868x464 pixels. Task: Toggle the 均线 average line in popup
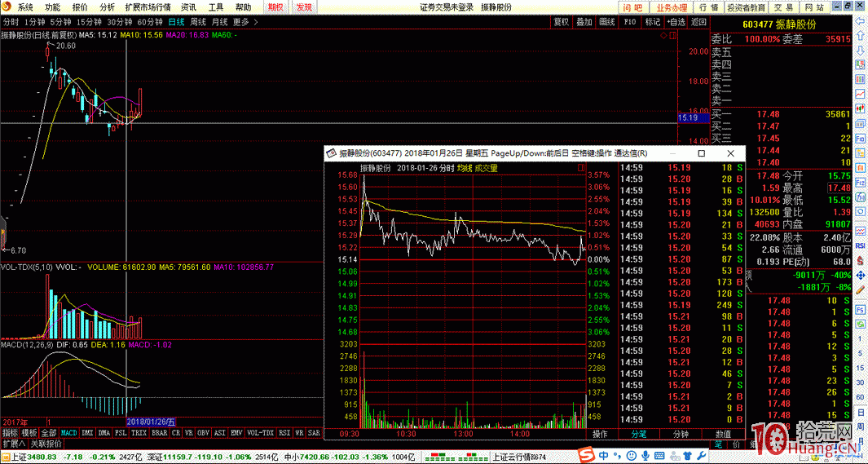[465, 168]
